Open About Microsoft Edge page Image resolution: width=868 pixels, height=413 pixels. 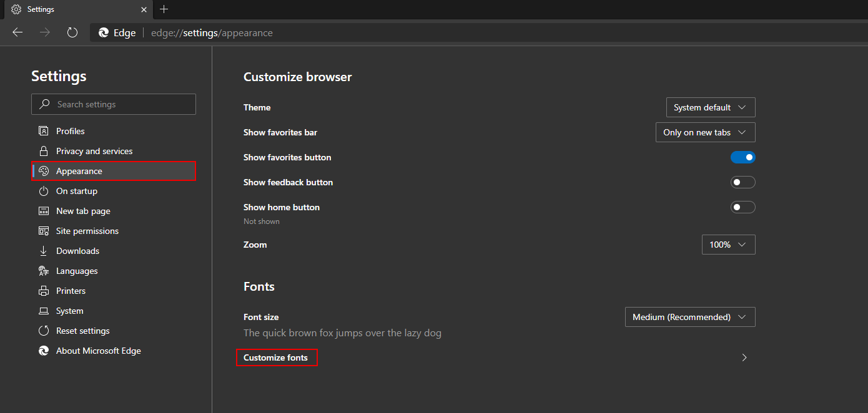pos(114,351)
